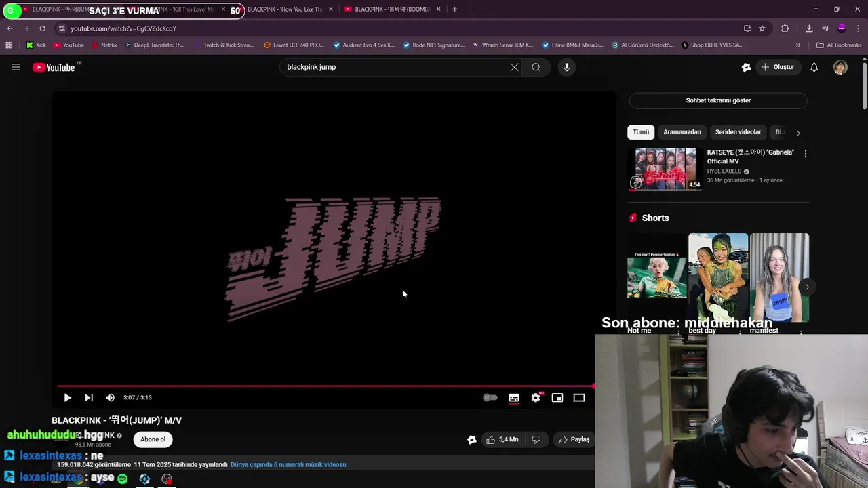
Task: Subscribe with Abone ol button
Action: point(153,439)
